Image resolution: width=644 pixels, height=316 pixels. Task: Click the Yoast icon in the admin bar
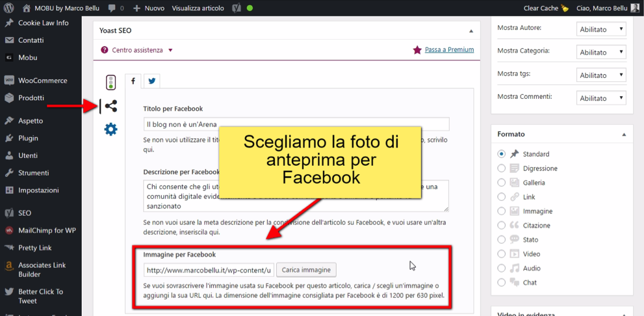click(x=237, y=8)
